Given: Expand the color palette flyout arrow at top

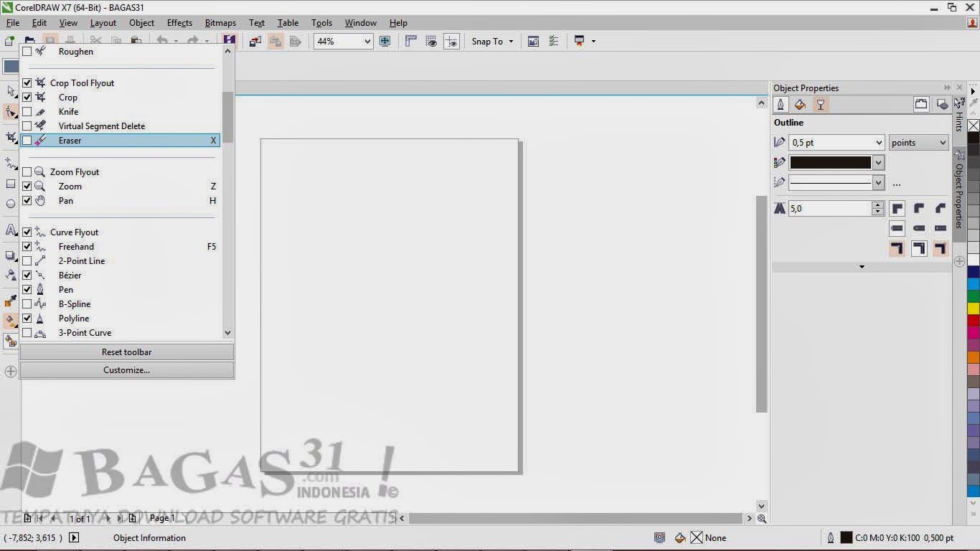Looking at the screenshot, I should coord(974,91).
